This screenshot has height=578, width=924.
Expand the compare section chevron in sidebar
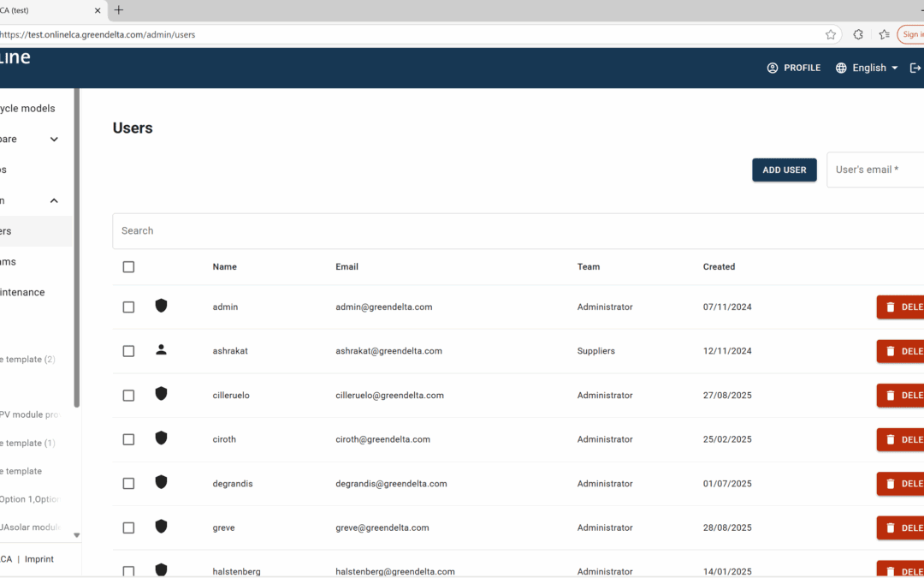(54, 140)
